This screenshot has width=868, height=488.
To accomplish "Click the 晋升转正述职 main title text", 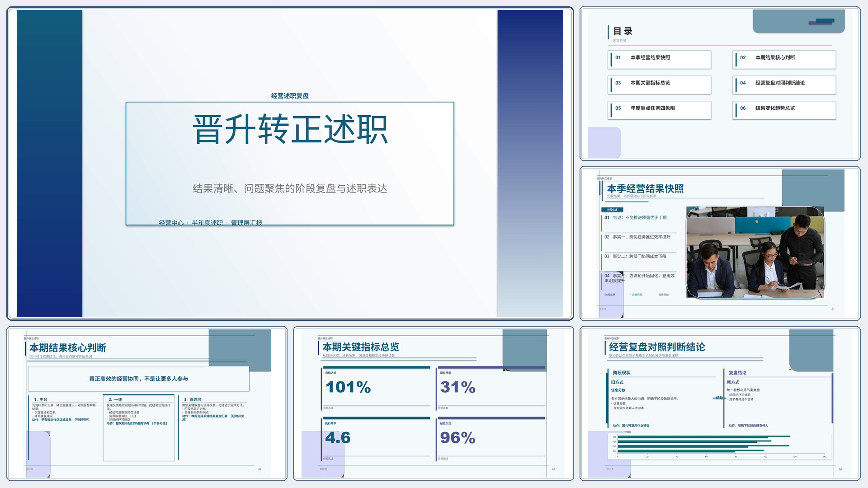I will [x=290, y=129].
